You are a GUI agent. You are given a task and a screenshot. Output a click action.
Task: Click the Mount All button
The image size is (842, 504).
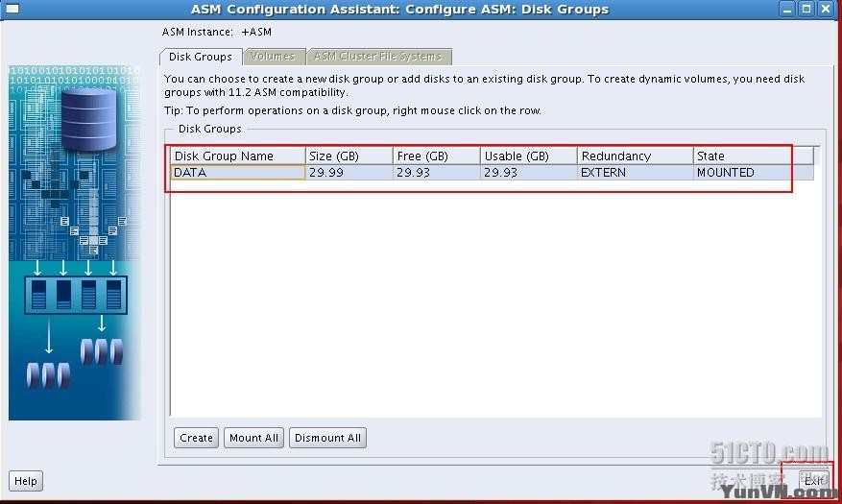pos(253,438)
